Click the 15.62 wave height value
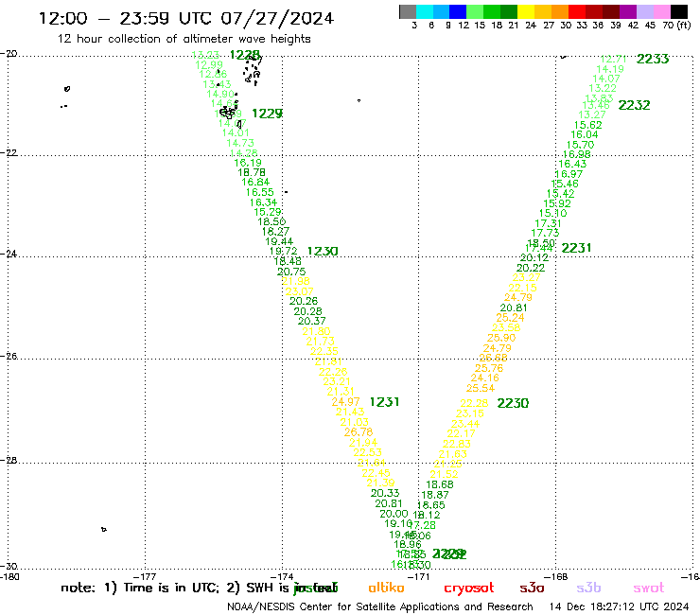The height and width of the screenshot is (615, 700). click(588, 126)
